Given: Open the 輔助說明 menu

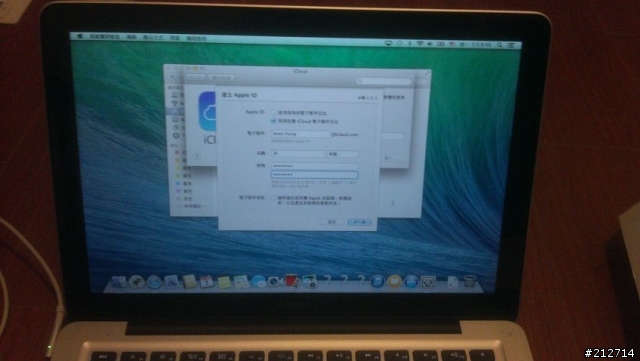Looking at the screenshot, I should click(197, 38).
